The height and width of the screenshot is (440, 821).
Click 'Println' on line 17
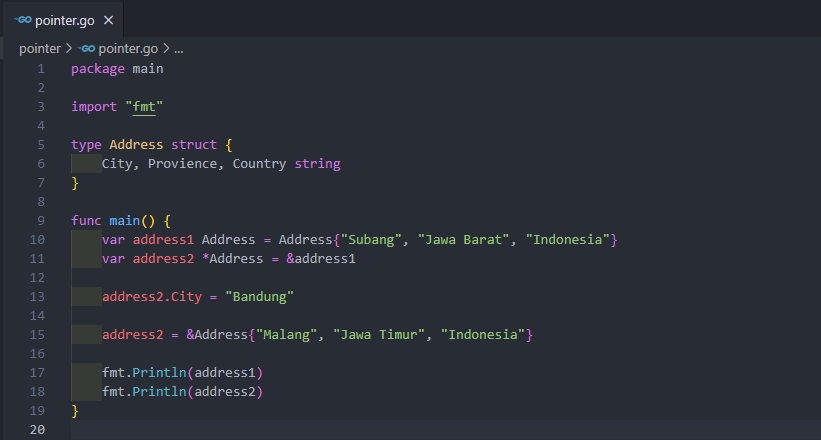coord(159,372)
